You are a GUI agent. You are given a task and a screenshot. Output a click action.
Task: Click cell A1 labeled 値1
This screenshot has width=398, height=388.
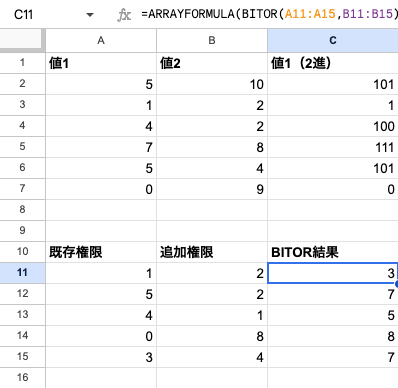click(x=101, y=63)
